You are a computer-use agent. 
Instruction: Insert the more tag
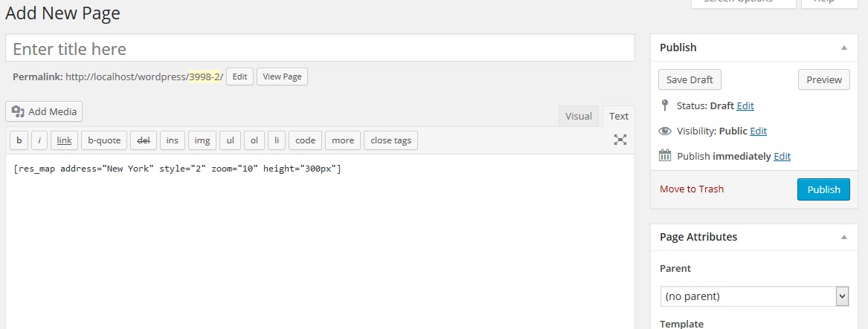[343, 140]
